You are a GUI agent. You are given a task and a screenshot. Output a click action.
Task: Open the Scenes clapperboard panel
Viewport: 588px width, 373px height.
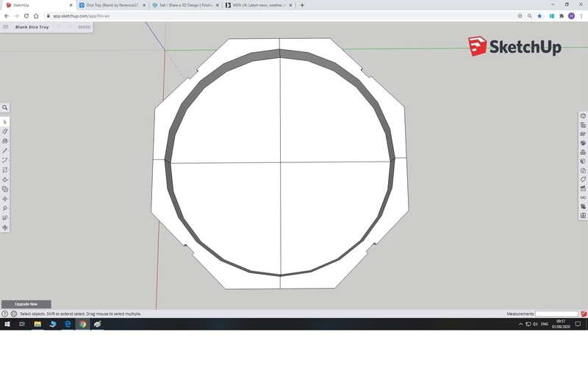pyautogui.click(x=583, y=189)
